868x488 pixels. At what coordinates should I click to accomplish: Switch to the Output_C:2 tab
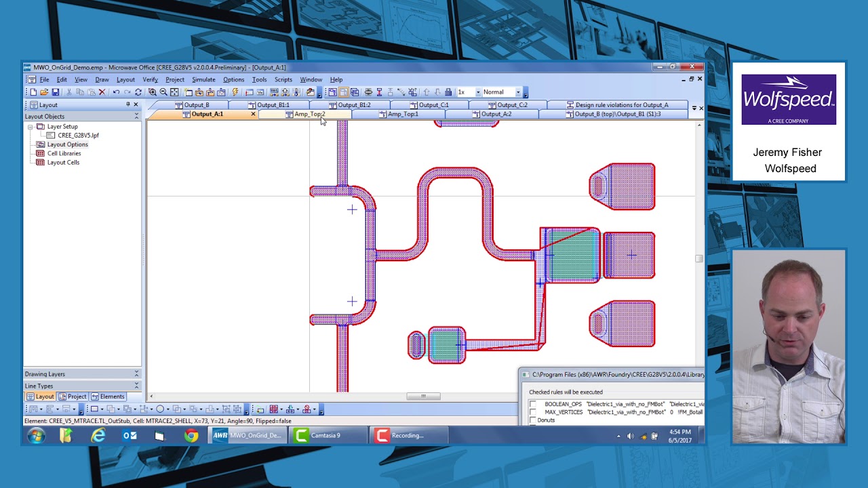508,105
